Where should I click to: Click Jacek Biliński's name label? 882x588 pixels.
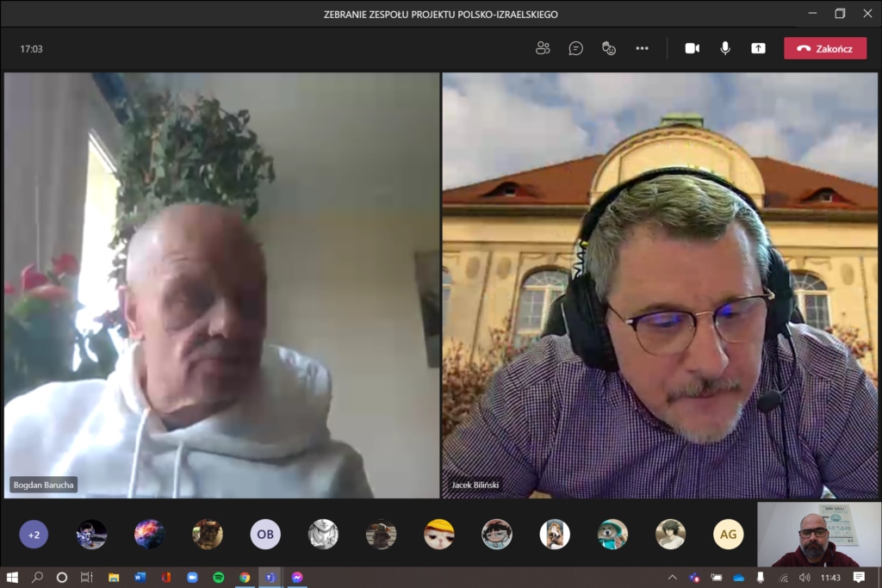coord(475,485)
